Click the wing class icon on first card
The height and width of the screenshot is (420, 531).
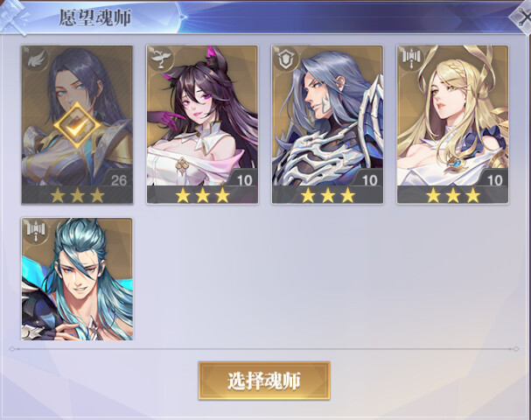tap(36, 59)
